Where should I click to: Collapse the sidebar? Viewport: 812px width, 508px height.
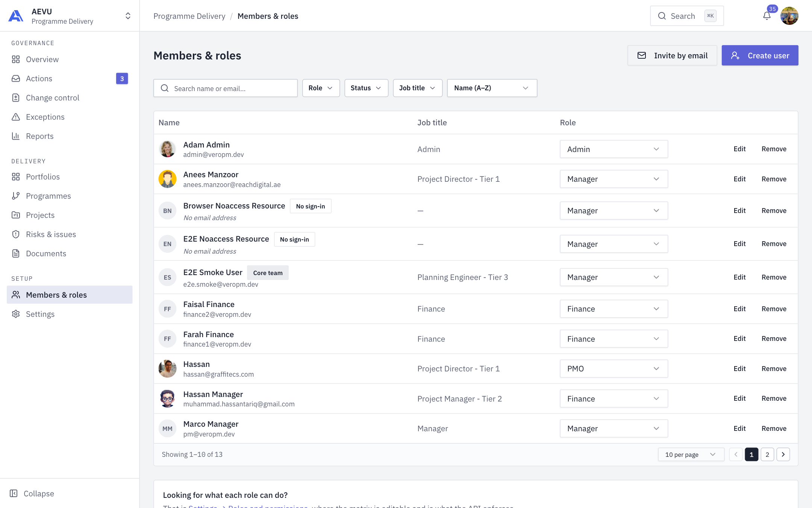pos(32,493)
